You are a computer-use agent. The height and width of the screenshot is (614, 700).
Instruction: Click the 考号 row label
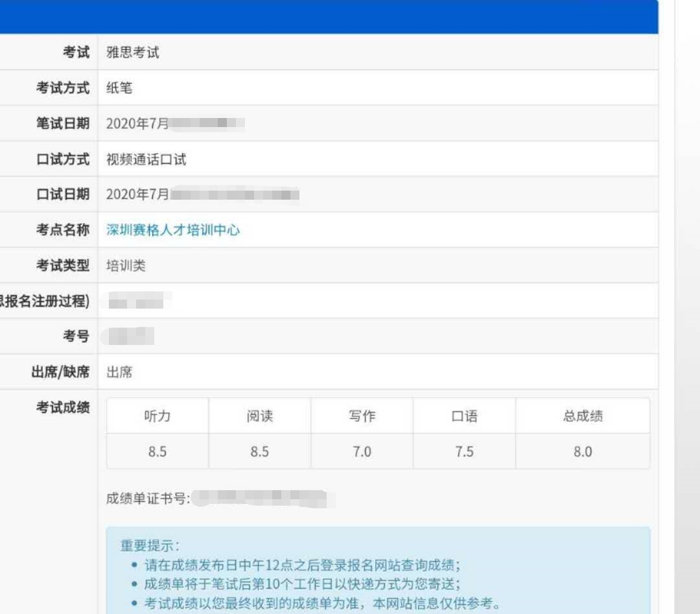76,336
